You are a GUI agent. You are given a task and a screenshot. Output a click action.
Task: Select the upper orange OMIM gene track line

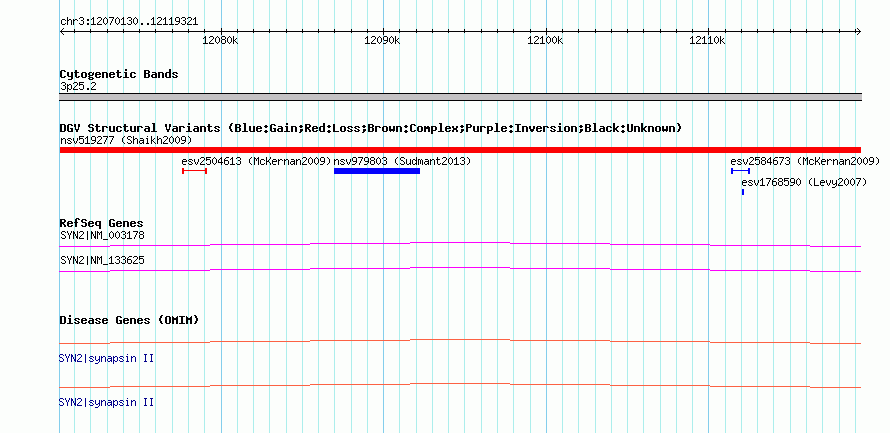tap(460, 342)
